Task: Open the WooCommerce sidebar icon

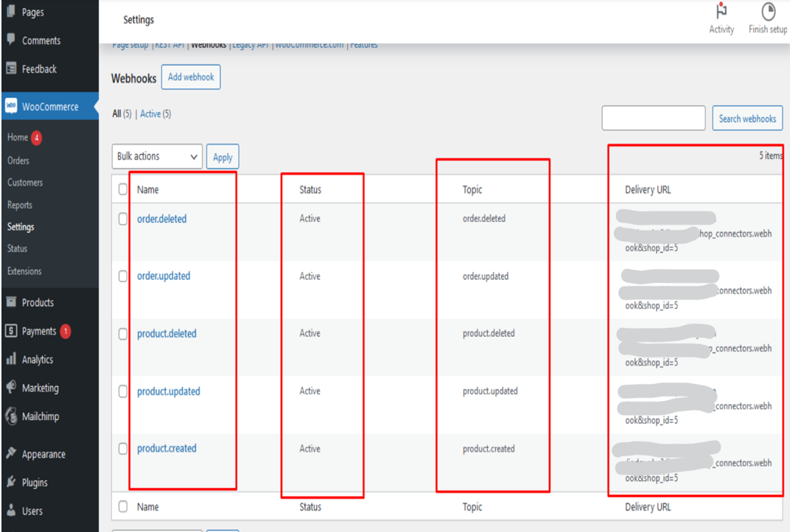Action: [x=10, y=106]
